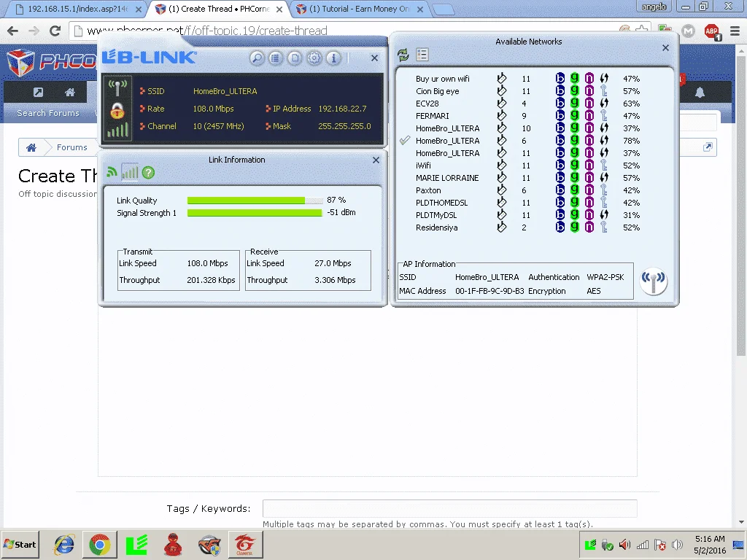Click the breadcrumb home icon
The height and width of the screenshot is (560, 747).
coord(31,147)
